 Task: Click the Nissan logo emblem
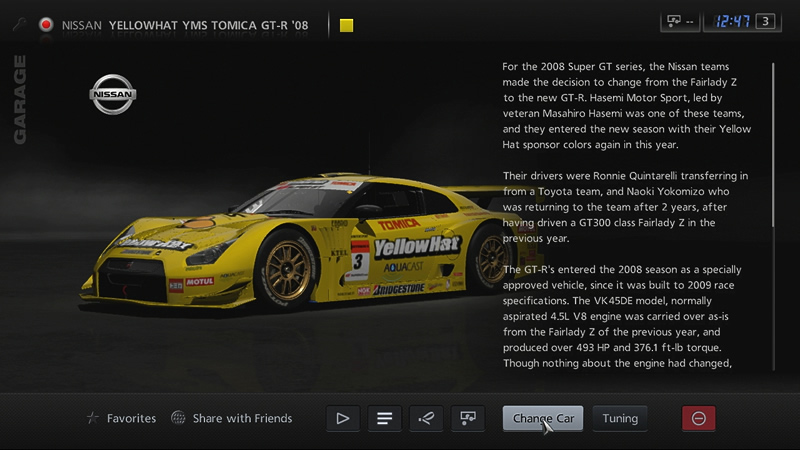tap(113, 95)
